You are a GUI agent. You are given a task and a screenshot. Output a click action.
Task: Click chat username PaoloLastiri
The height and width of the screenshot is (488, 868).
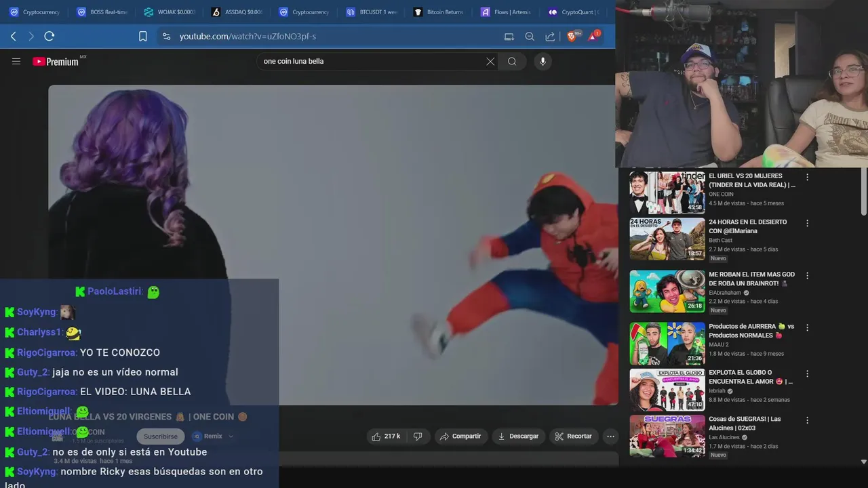pos(114,291)
